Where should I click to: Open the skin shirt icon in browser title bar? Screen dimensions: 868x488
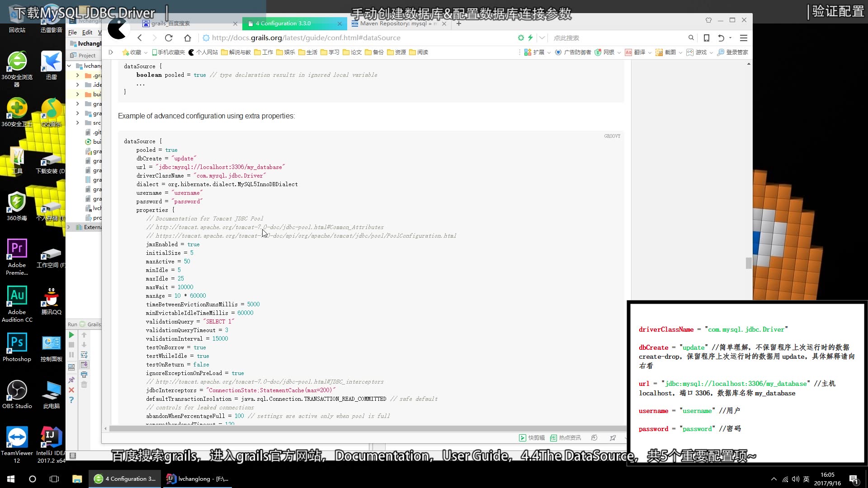pyautogui.click(x=708, y=20)
